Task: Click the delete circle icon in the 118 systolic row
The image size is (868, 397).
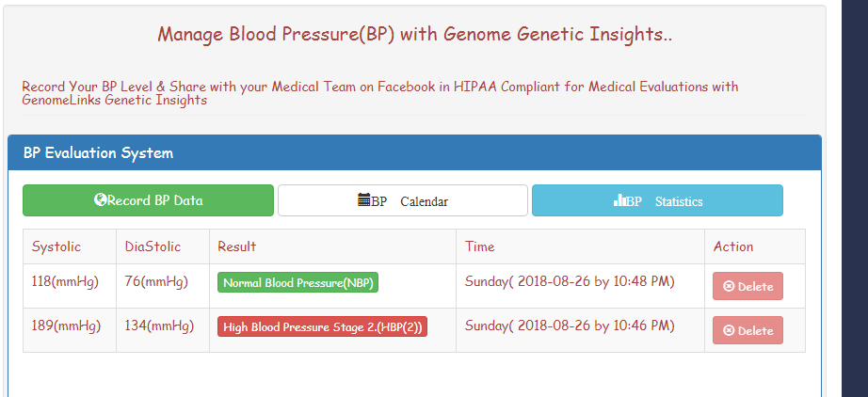Action: point(729,287)
